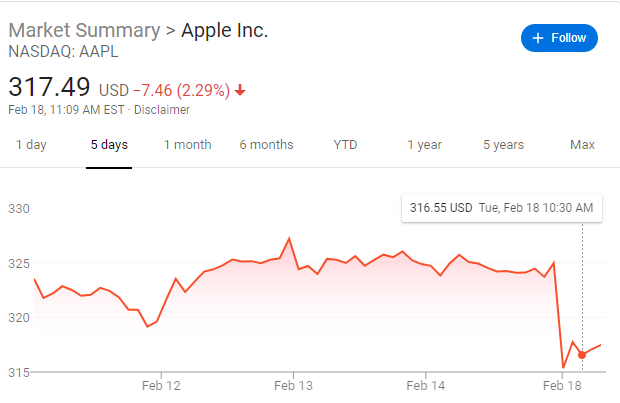Click the orange data point on chart

tap(582, 355)
